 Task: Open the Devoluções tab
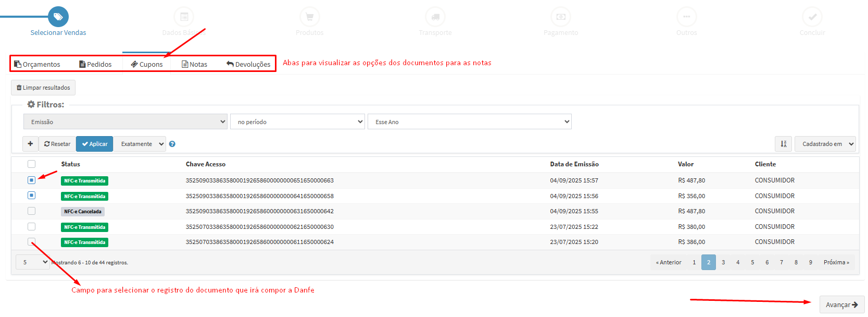coord(248,64)
